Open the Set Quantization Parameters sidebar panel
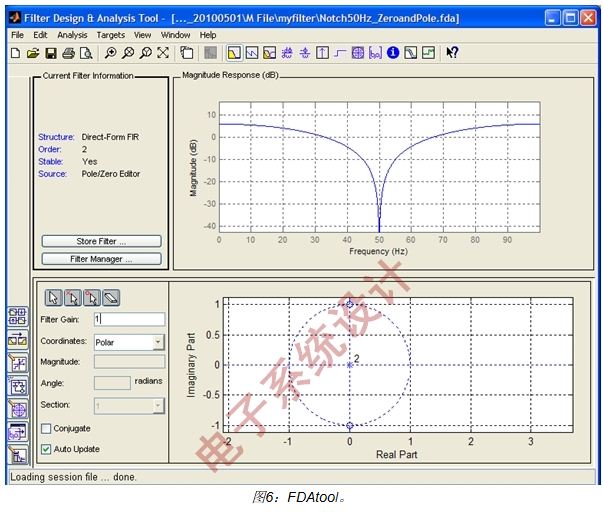Image resolution: width=603 pixels, height=512 pixels. [x=17, y=363]
